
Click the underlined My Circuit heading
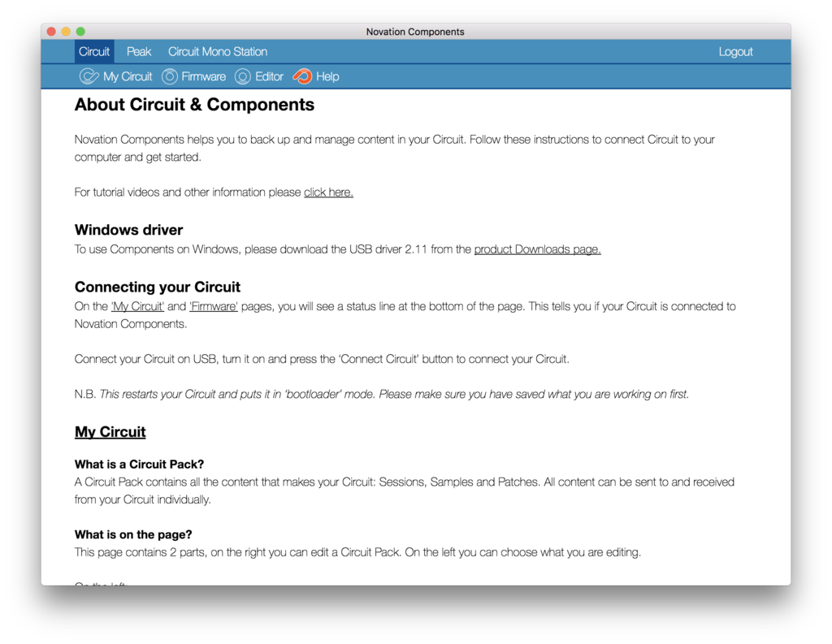coord(110,432)
